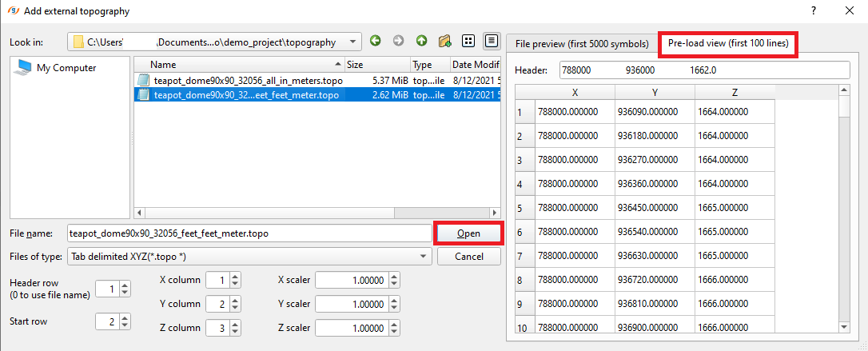Screen dimensions: 868x351
Task: Click Z cell in row 8
Action: click(x=735, y=280)
